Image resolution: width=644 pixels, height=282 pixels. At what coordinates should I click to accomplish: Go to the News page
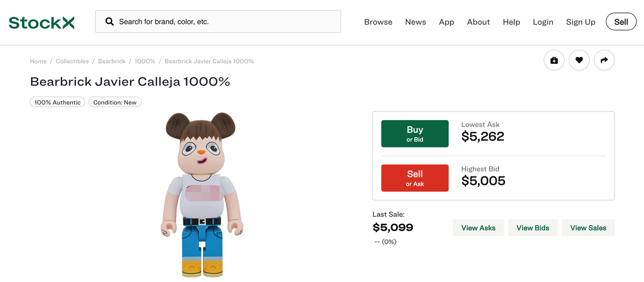pyautogui.click(x=415, y=22)
